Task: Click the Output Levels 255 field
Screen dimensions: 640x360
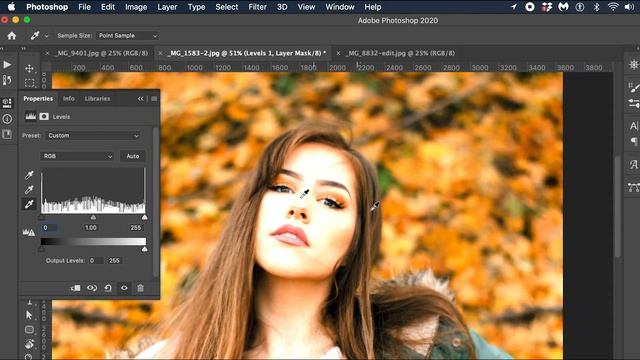Action: [114, 260]
